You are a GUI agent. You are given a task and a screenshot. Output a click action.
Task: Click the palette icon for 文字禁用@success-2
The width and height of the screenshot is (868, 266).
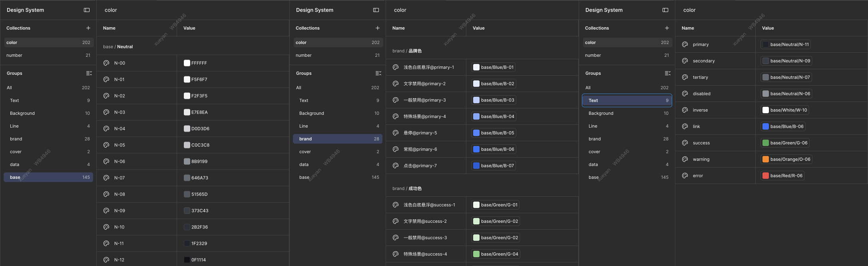pos(396,221)
